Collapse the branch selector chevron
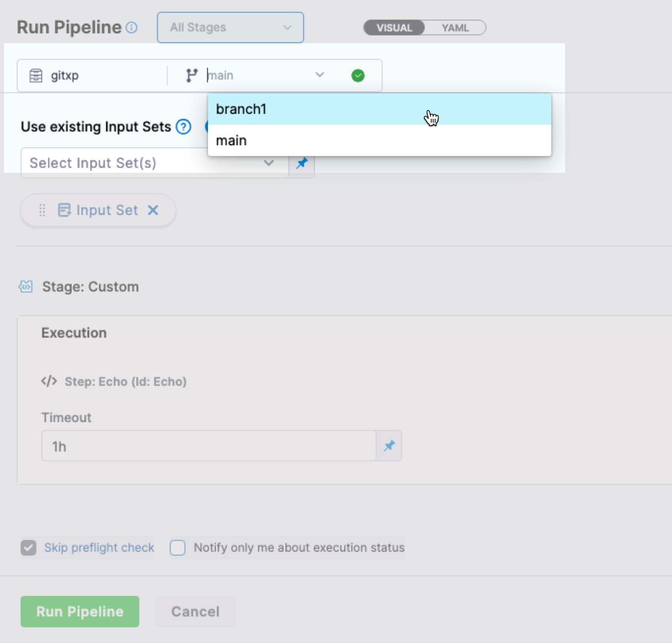 click(320, 75)
